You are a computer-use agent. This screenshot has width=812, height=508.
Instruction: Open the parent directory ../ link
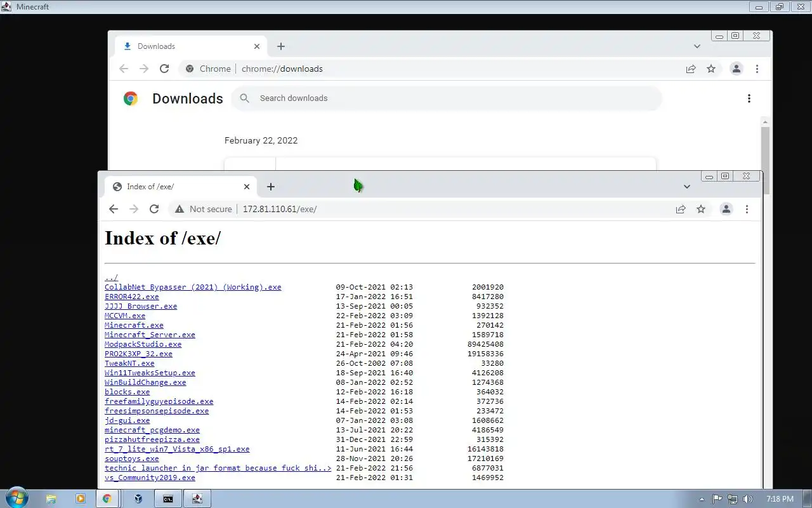[111, 277]
